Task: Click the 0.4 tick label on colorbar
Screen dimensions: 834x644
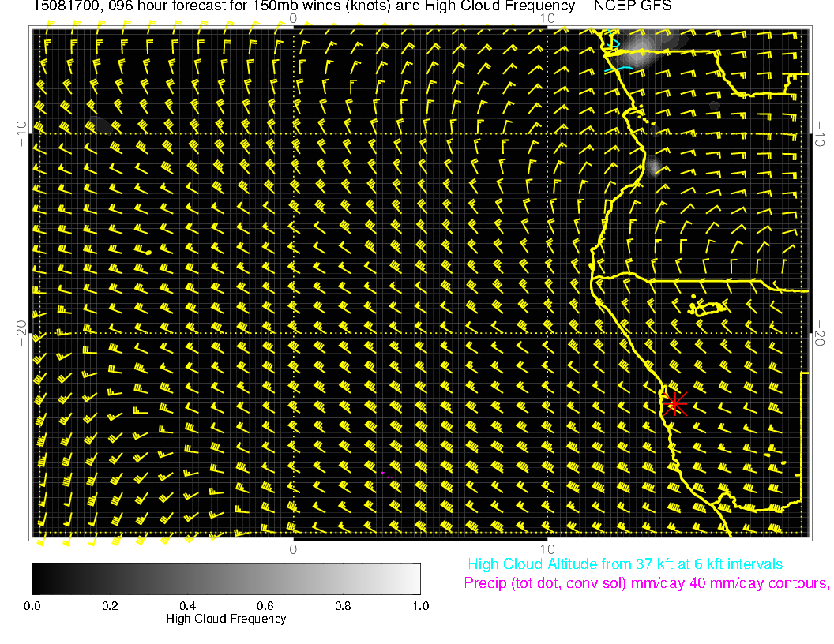Action: 187,606
